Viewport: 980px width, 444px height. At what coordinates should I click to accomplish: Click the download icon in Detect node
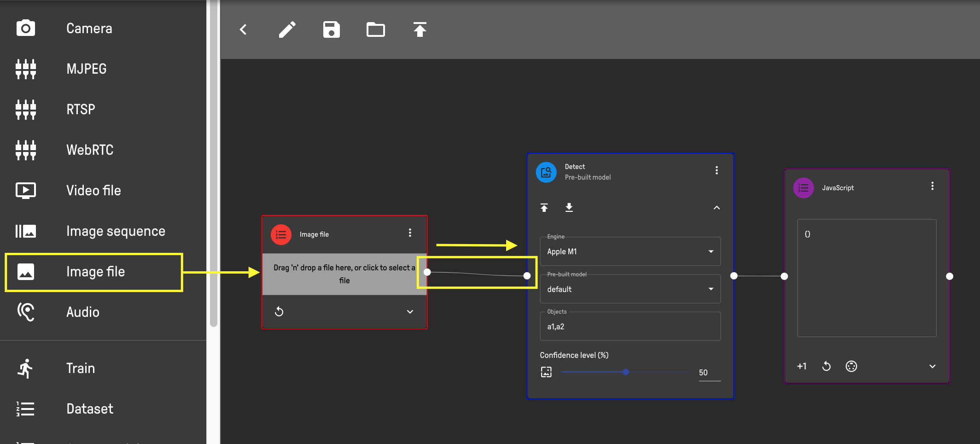click(x=569, y=208)
